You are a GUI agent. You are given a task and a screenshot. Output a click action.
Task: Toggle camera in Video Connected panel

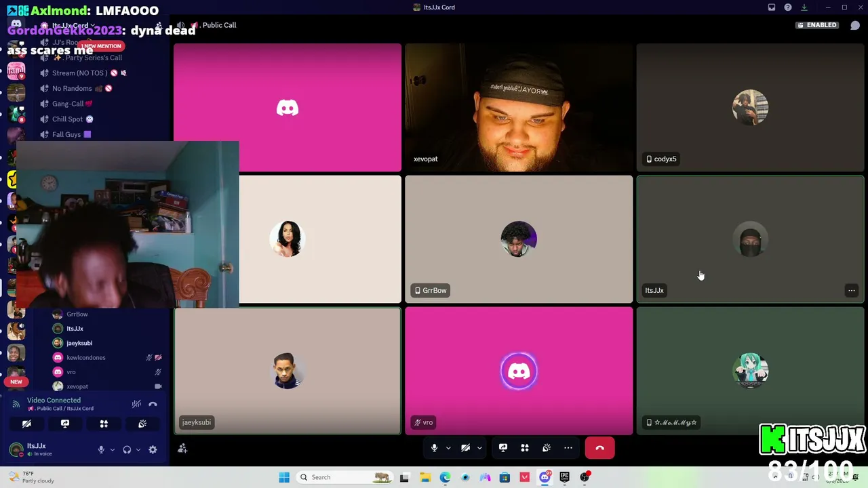26,424
